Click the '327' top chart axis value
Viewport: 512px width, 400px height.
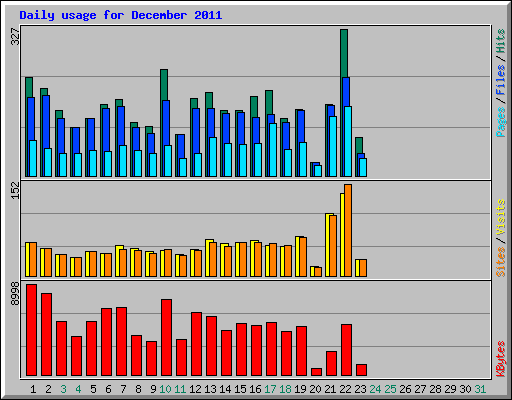tap(16, 37)
